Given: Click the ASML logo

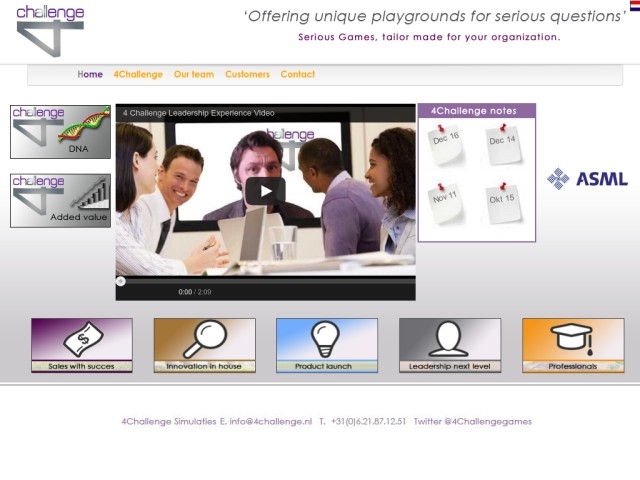Looking at the screenshot, I should 587,179.
